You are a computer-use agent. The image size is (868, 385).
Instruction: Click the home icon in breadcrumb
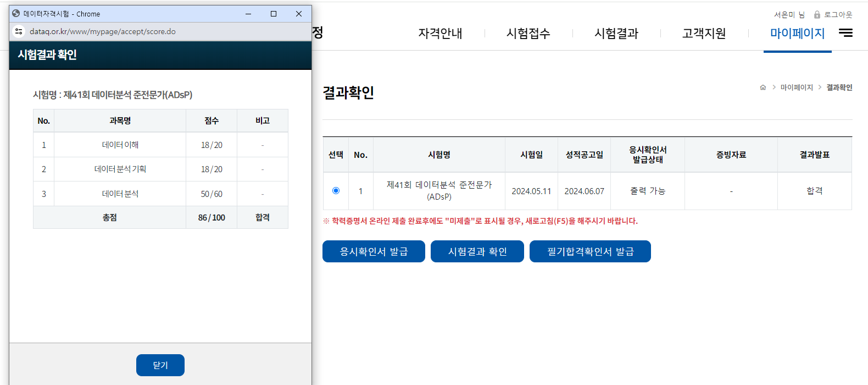(x=763, y=87)
